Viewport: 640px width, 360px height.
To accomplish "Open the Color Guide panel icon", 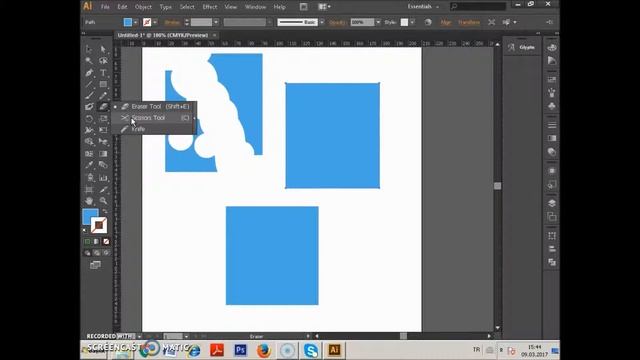I will click(552, 61).
